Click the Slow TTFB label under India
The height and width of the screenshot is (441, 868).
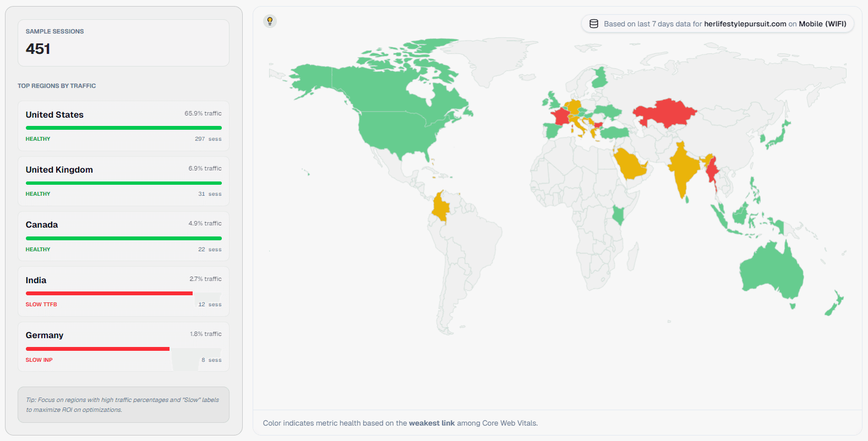41,305
